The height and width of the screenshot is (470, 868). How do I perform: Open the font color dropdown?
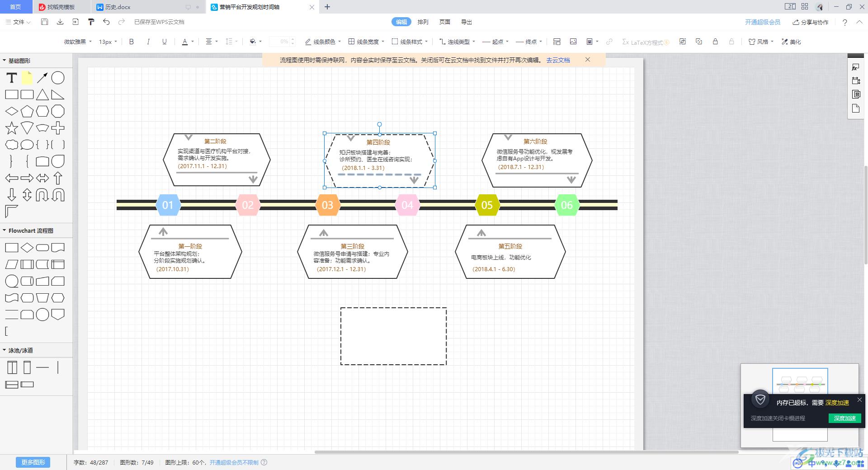(188, 42)
